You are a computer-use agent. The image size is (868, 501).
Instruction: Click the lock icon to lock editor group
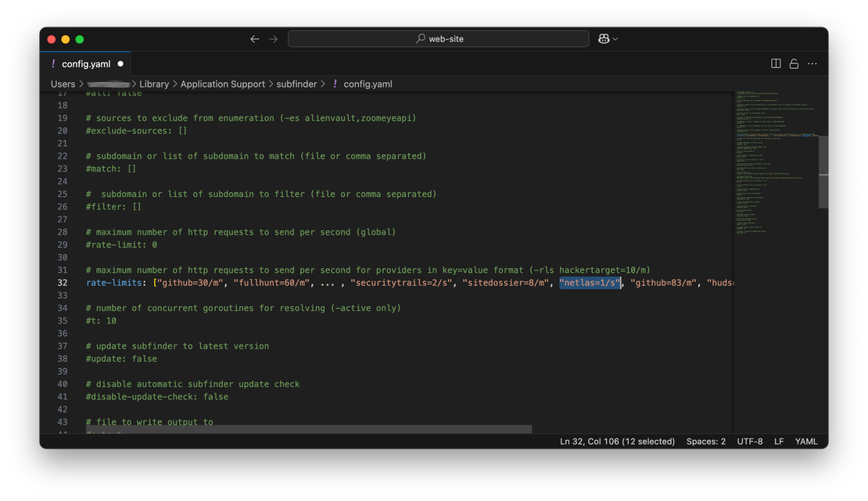click(x=794, y=63)
